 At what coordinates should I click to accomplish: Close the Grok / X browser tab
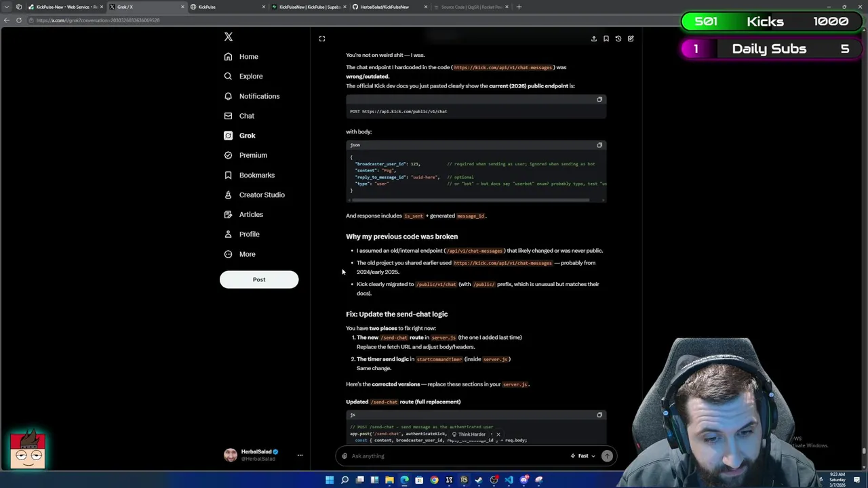[x=182, y=7]
